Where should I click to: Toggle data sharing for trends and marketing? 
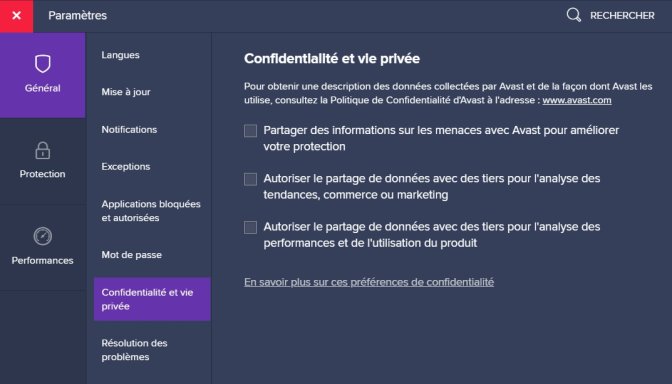click(250, 179)
